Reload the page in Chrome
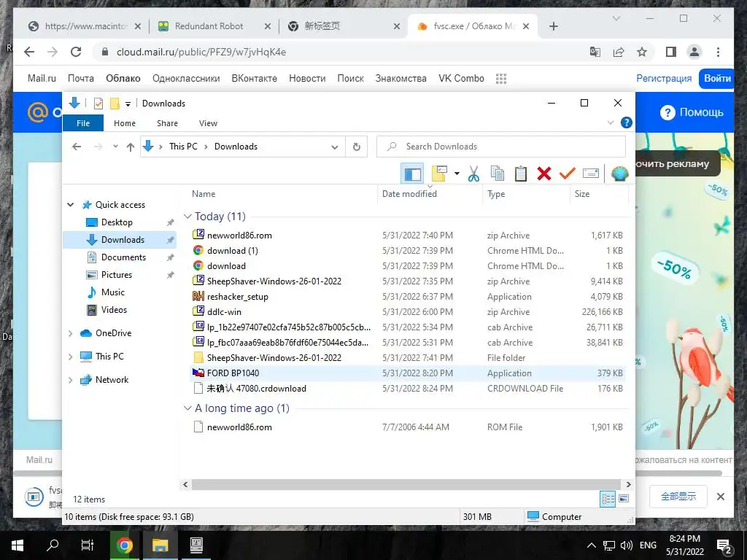The width and height of the screenshot is (747, 560). click(x=76, y=52)
